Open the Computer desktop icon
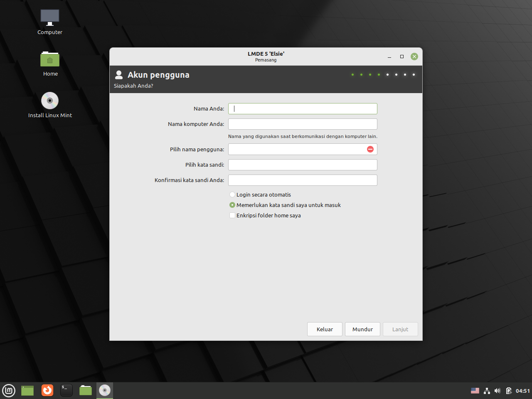Screen dimensions: 532x399 50,22
